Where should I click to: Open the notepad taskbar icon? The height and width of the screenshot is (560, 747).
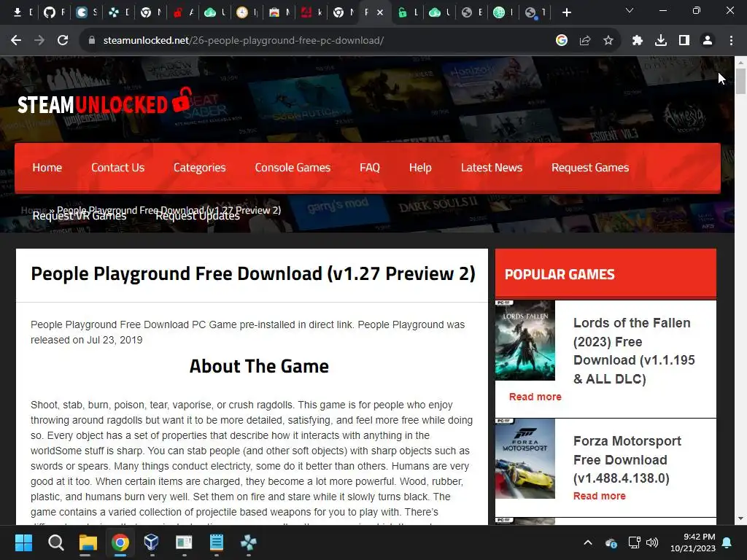pyautogui.click(x=216, y=542)
